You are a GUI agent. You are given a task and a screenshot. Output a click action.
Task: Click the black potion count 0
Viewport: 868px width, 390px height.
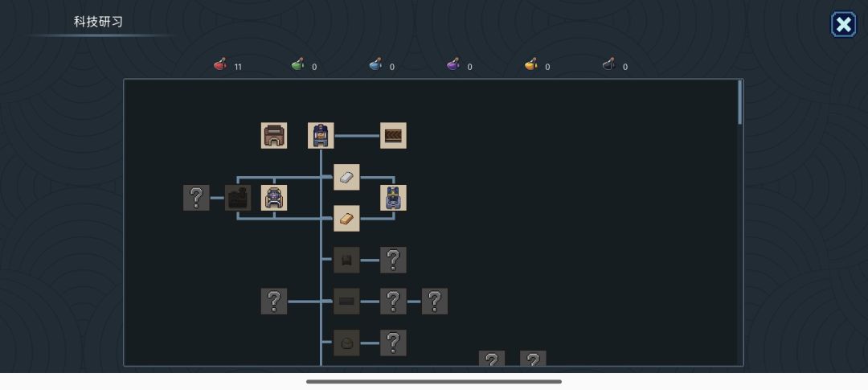click(625, 67)
